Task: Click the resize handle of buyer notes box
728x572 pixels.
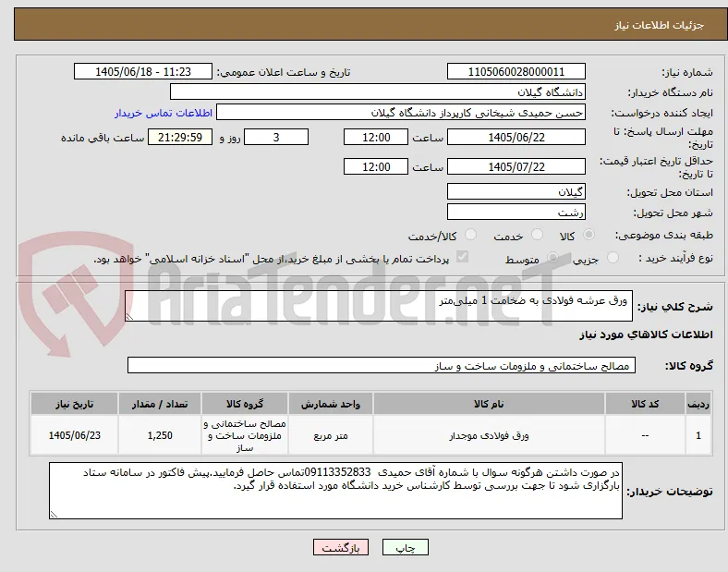Action: point(54,514)
